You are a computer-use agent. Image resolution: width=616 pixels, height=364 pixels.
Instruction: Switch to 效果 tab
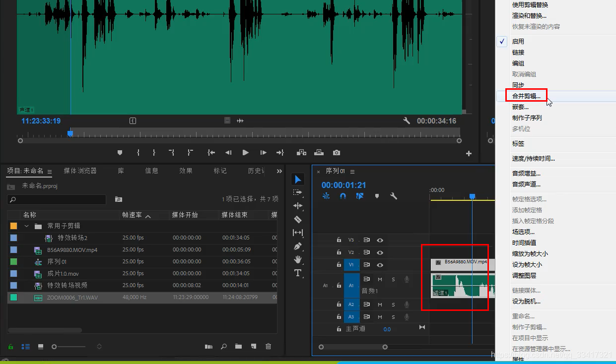tap(186, 171)
